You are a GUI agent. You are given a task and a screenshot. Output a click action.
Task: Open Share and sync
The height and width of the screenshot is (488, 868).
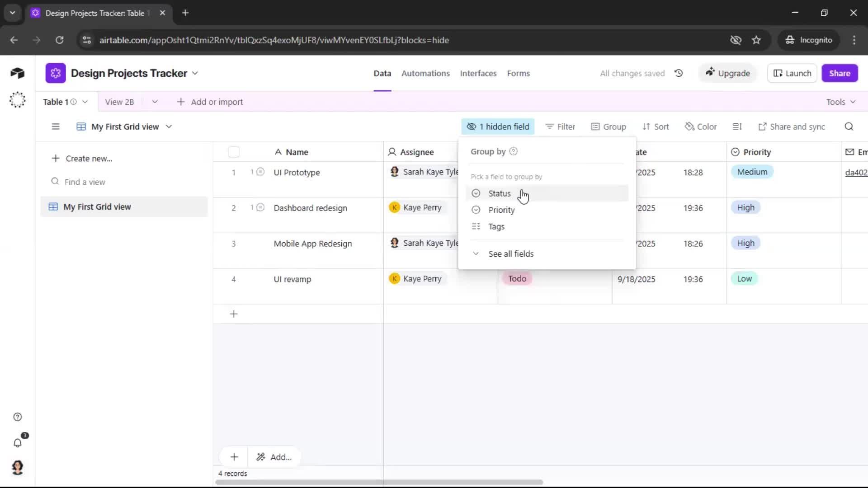[x=792, y=127]
